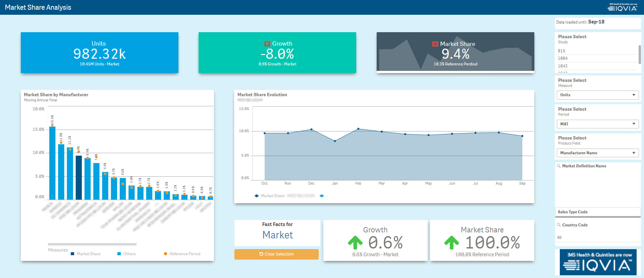Click the red X icon beside Market Share
Viewport: 644px width, 278px height.
tap(435, 44)
